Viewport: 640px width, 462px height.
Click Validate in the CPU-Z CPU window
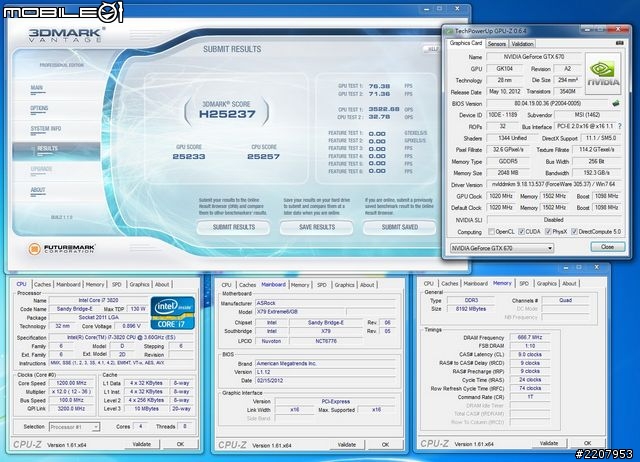(x=142, y=444)
